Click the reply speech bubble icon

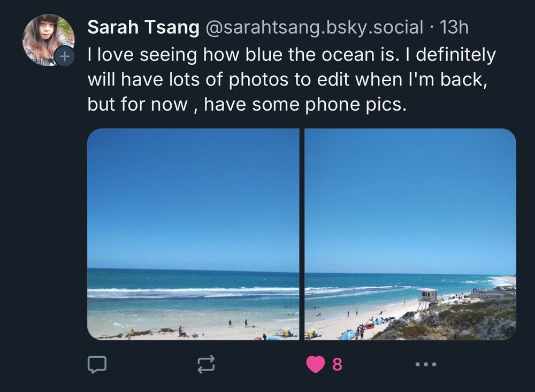click(x=97, y=364)
